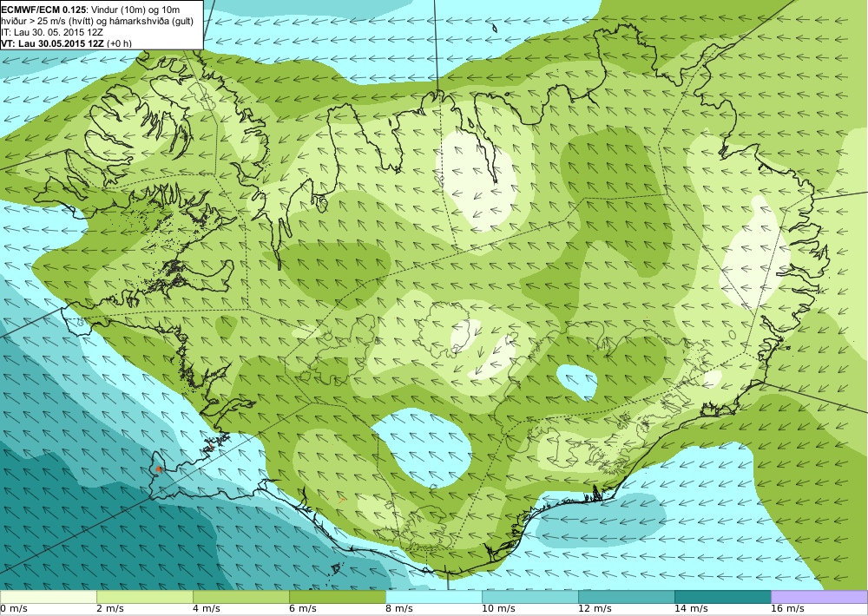Click the 16 m/s purple legend swatch

pos(819,597)
